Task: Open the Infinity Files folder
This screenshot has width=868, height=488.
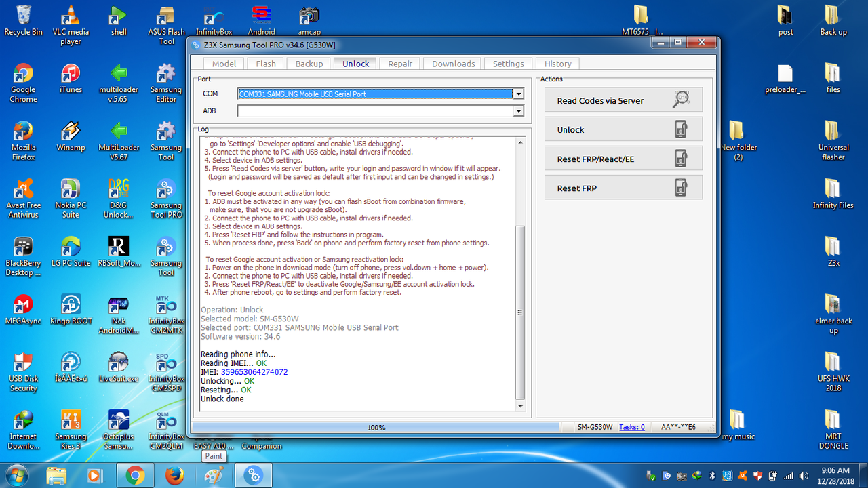Action: pos(833,193)
